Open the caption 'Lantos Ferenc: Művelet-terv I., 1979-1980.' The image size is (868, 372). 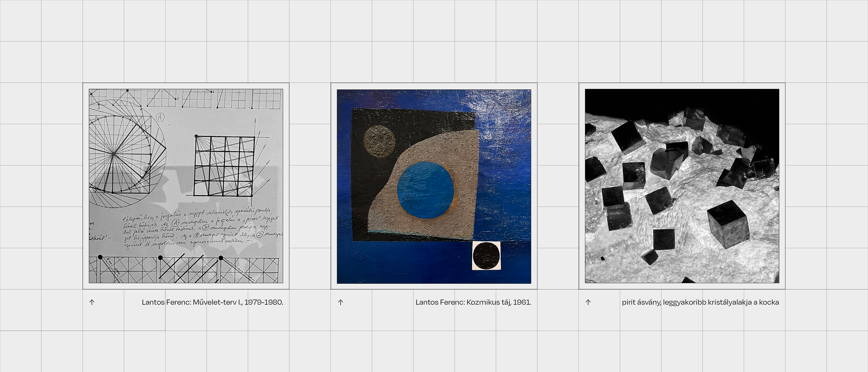(212, 302)
